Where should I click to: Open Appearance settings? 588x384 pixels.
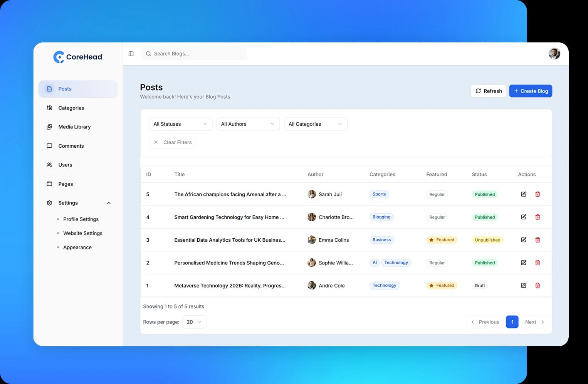(77, 247)
